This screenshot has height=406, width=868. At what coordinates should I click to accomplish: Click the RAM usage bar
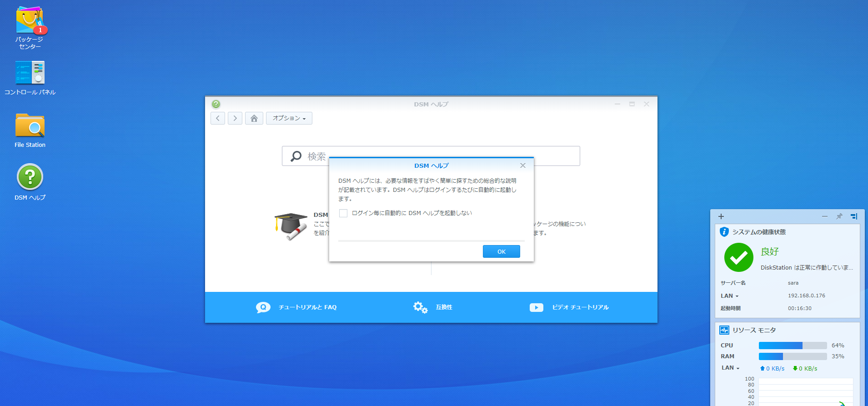[793, 356]
